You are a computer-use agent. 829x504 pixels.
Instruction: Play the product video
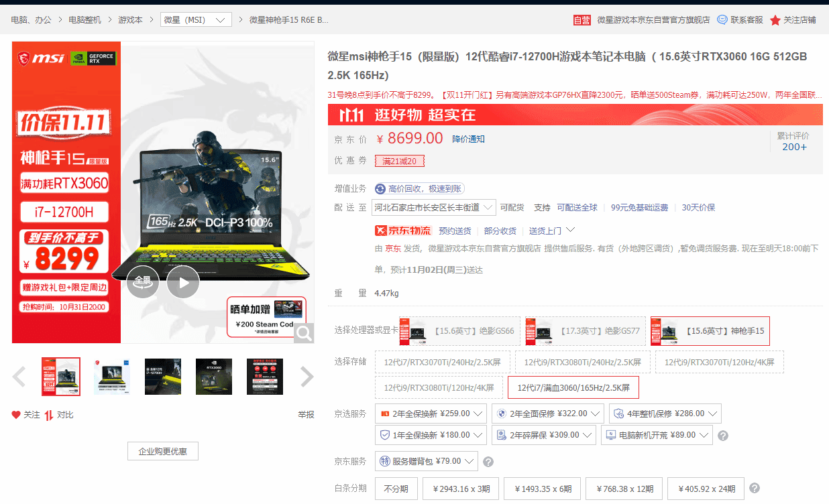click(182, 282)
